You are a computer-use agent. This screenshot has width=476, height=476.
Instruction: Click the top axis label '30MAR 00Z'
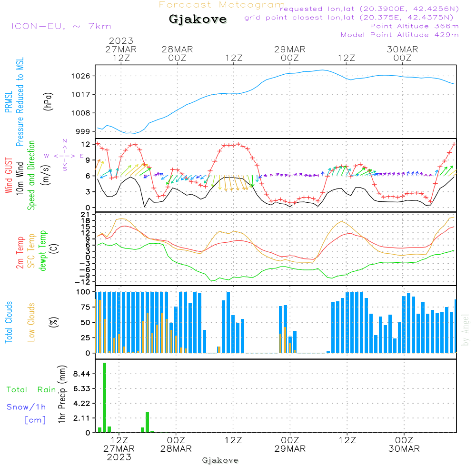[x=403, y=53]
